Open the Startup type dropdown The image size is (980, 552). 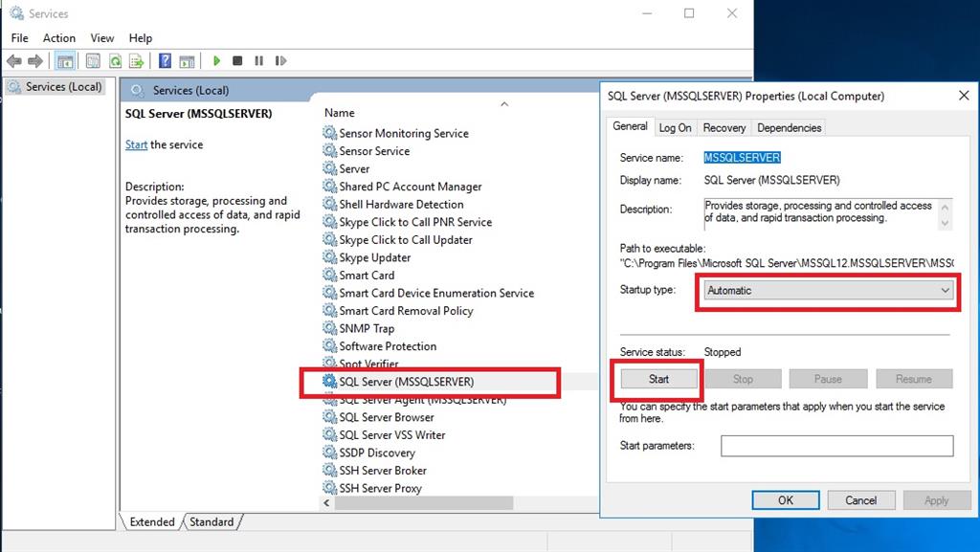[x=828, y=291]
